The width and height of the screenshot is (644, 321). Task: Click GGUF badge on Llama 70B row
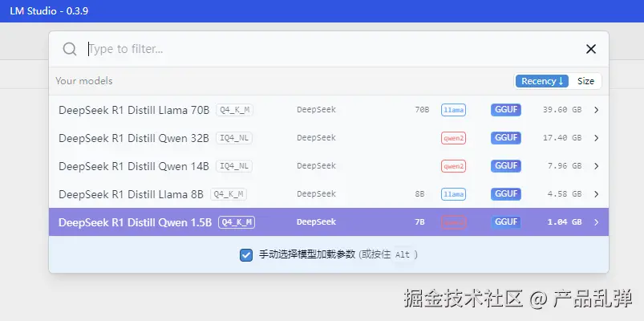tap(506, 110)
